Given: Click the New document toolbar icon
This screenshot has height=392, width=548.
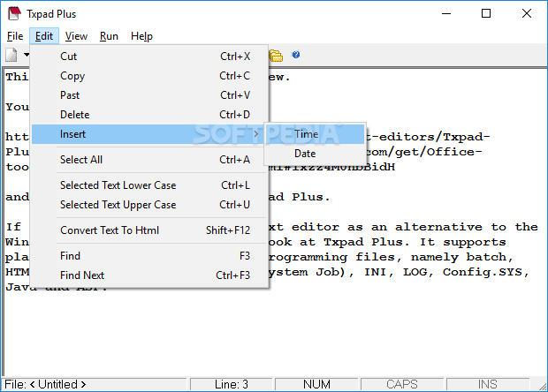Looking at the screenshot, I should click(x=11, y=55).
